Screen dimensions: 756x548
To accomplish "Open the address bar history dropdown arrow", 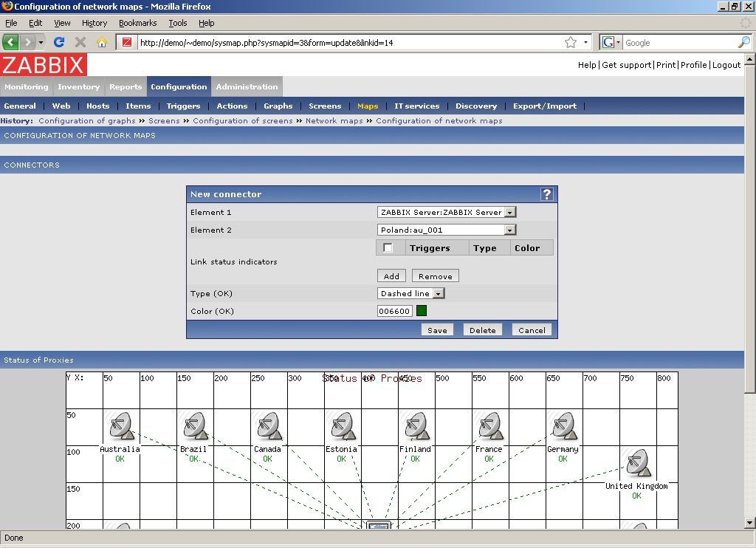I will point(585,42).
